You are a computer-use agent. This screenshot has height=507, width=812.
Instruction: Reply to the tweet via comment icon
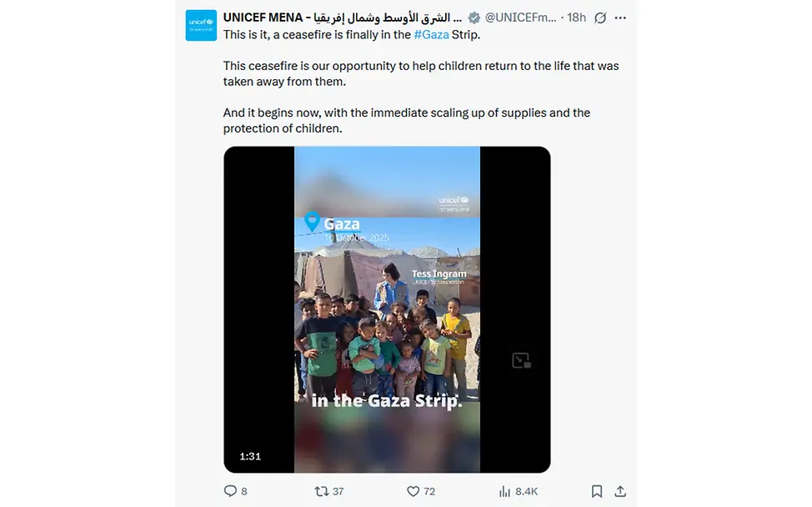click(x=231, y=491)
